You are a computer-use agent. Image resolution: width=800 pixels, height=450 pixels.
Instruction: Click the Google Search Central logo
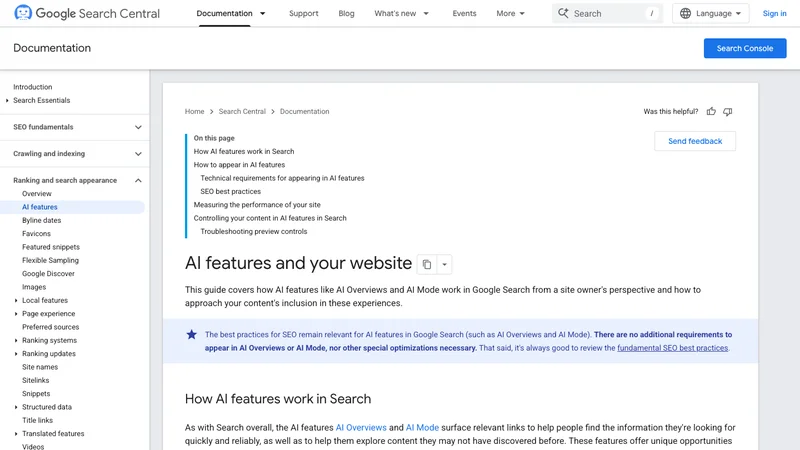click(x=87, y=13)
